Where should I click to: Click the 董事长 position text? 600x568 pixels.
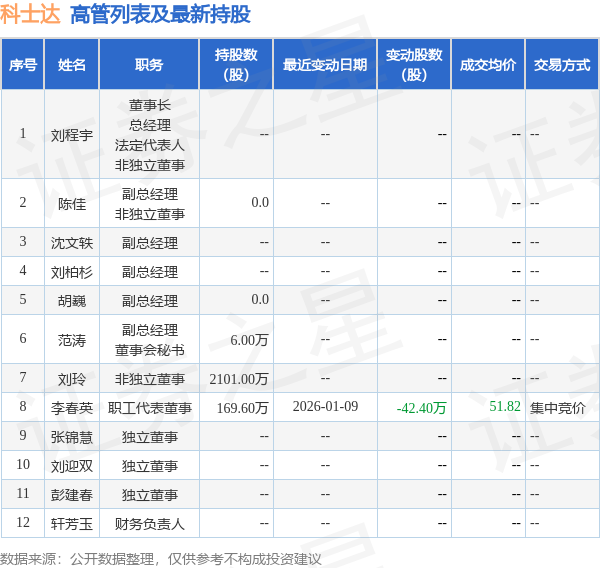point(149,105)
